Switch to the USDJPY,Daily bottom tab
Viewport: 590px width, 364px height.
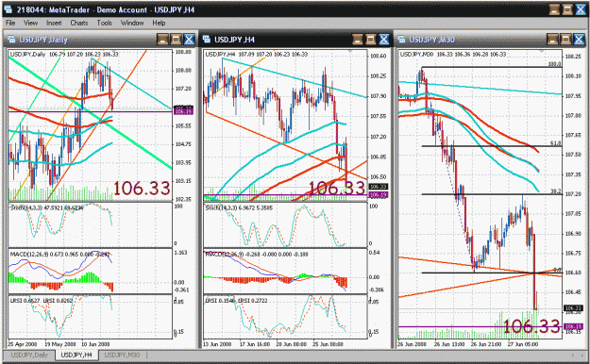tap(29, 355)
